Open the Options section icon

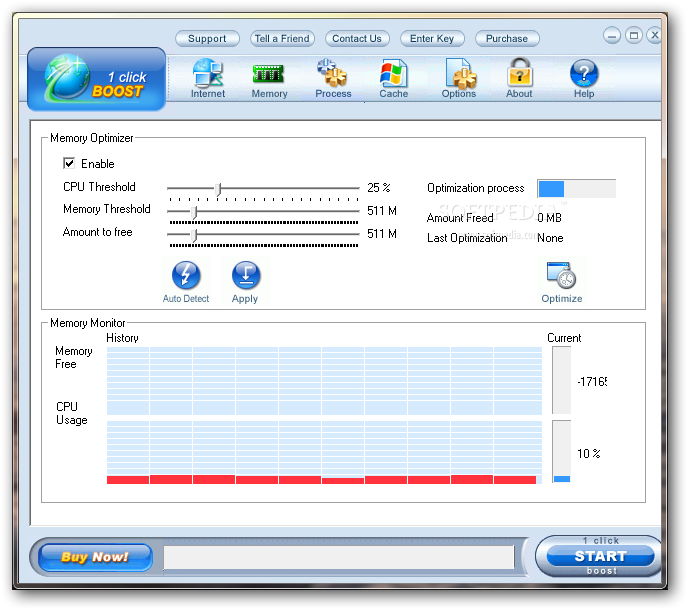459,79
